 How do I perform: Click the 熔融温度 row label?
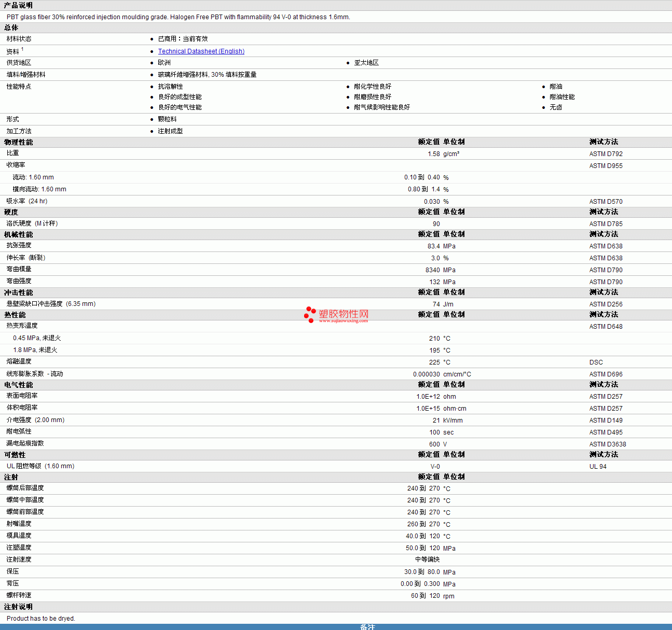[x=19, y=361]
